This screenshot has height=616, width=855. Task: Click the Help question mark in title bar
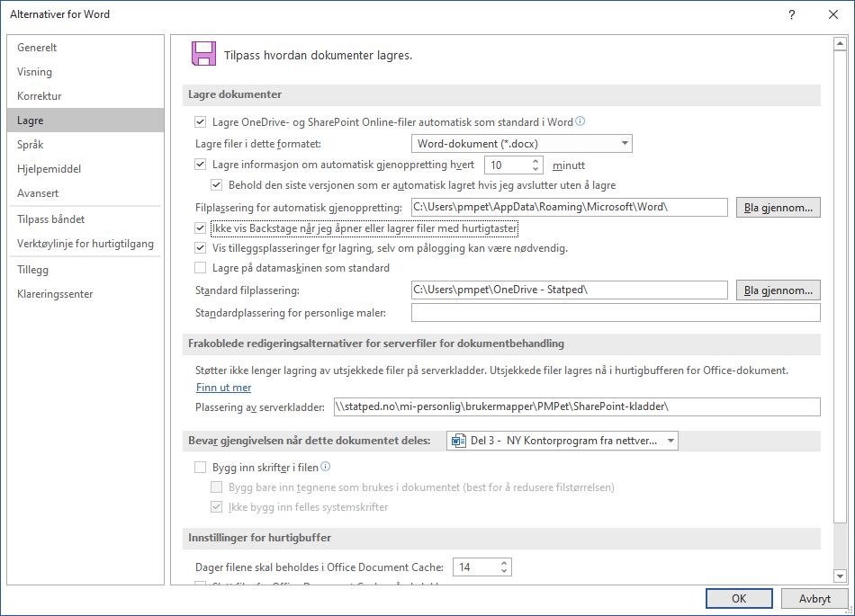pyautogui.click(x=792, y=14)
